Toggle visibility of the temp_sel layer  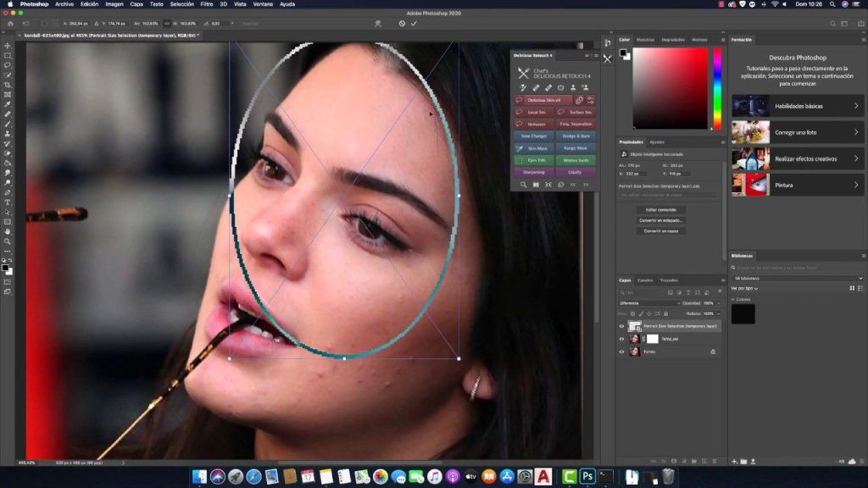coord(621,339)
